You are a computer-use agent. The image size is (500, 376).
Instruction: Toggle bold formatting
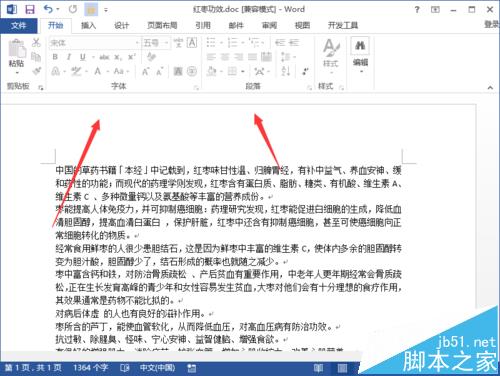[x=55, y=57]
